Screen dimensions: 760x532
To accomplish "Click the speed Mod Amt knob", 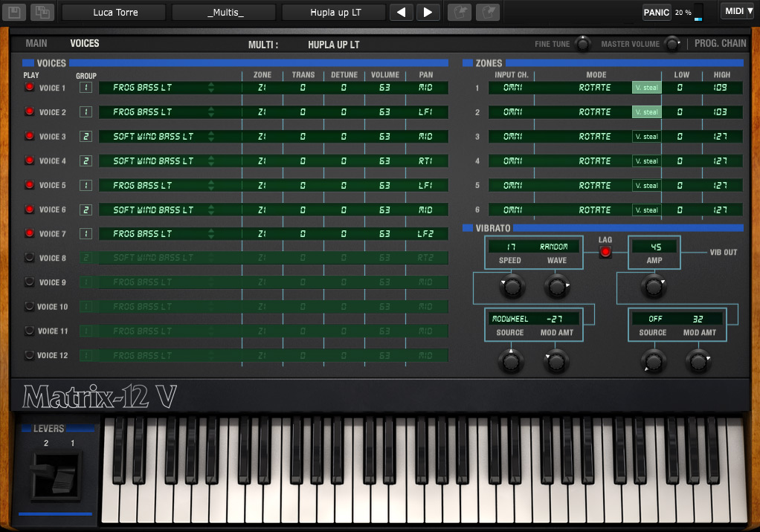I will tap(555, 361).
